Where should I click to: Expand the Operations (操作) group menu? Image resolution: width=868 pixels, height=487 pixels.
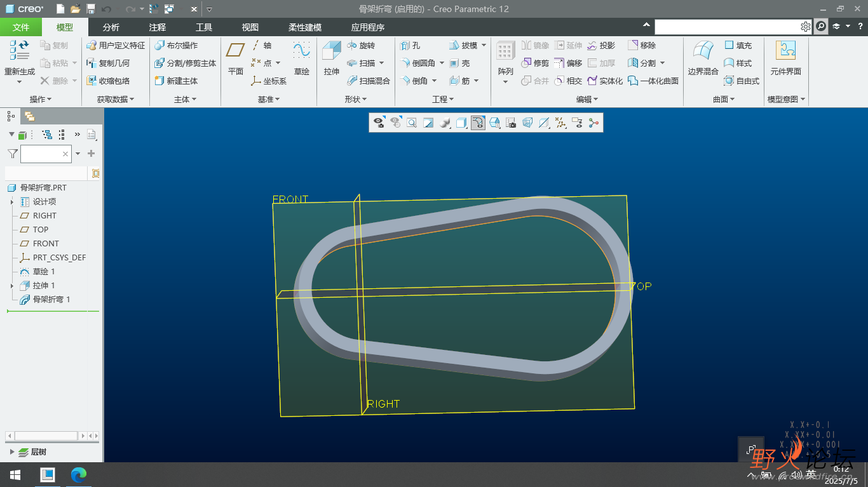click(41, 99)
